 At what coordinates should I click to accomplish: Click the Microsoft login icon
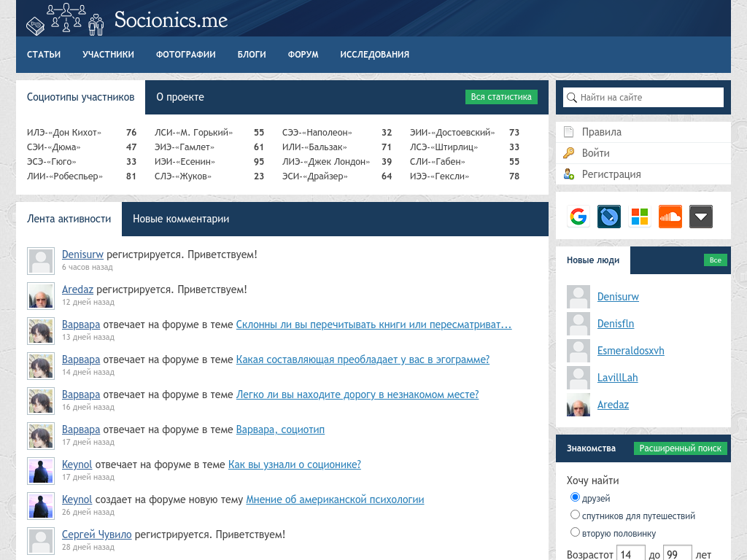[639, 217]
